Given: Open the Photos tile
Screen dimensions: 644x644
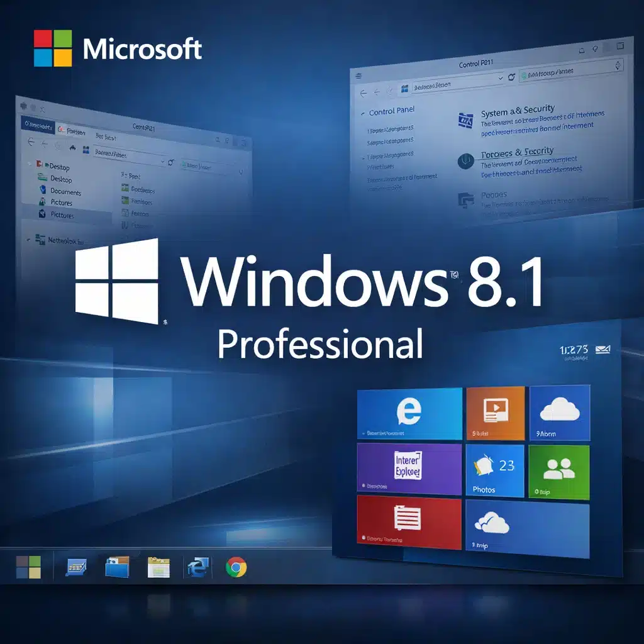Looking at the screenshot, I should (x=496, y=470).
